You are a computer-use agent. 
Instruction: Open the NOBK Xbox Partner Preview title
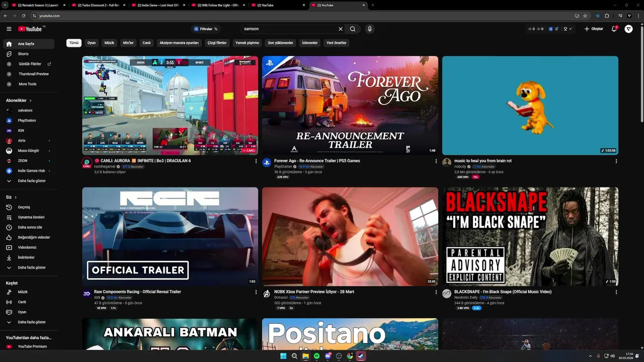click(314, 292)
